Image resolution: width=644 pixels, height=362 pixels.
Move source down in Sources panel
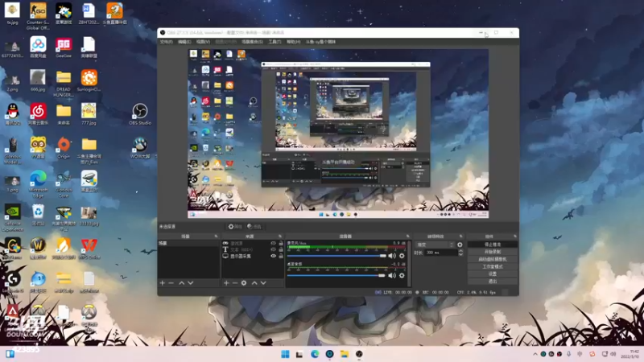(x=263, y=283)
